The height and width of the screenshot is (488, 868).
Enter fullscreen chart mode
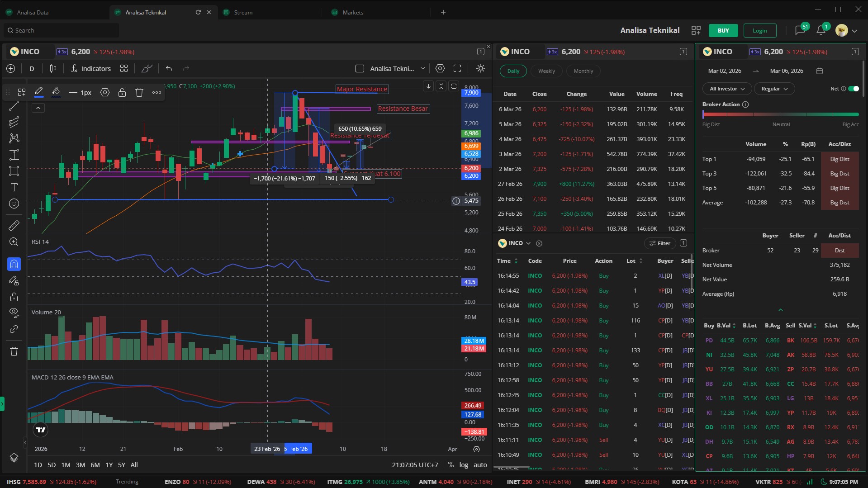pos(457,68)
